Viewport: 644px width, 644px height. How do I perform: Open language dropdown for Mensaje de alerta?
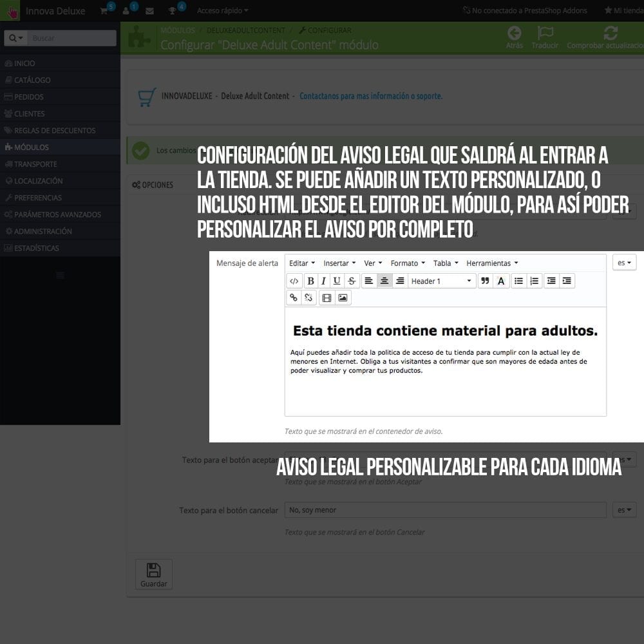[624, 263]
